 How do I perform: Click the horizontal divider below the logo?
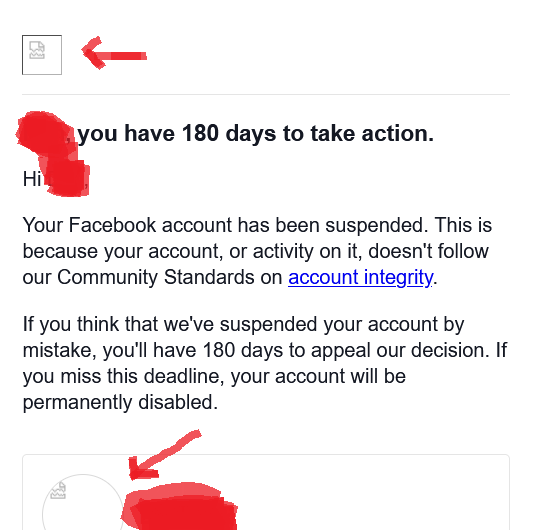pos(266,94)
